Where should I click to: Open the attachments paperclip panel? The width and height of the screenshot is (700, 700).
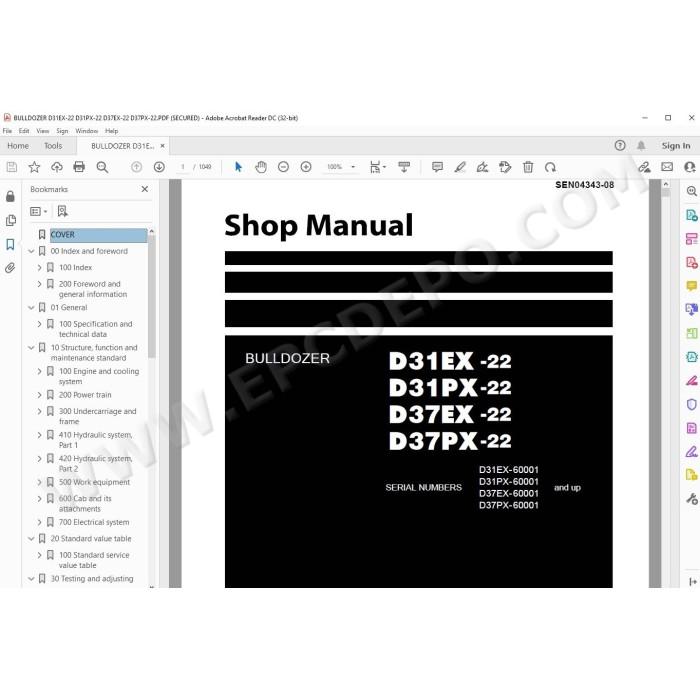click(x=10, y=268)
